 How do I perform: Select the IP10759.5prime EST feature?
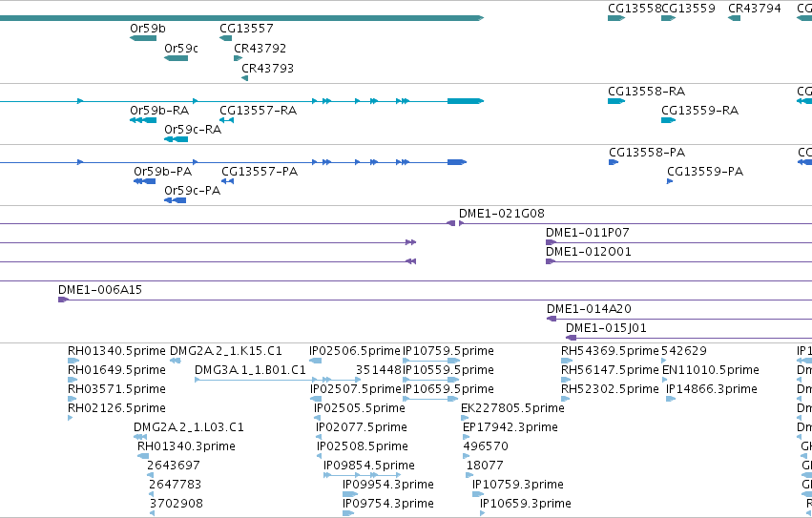[x=431, y=361]
